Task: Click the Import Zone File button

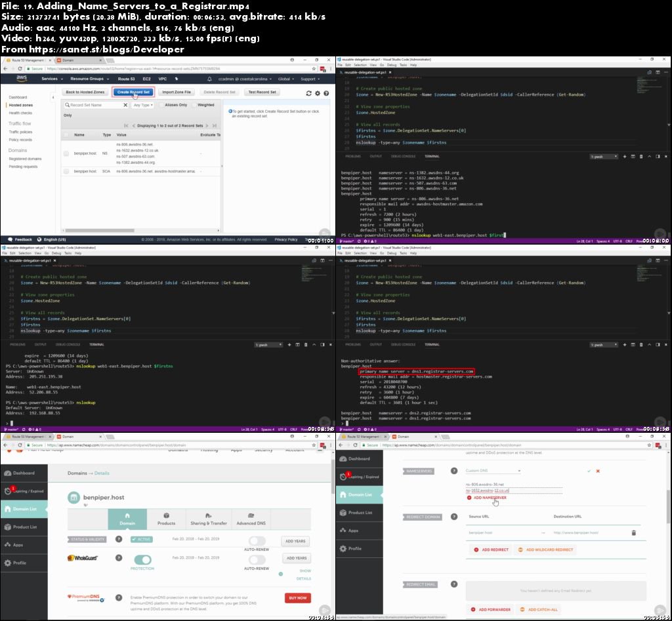Action: pyautogui.click(x=177, y=92)
